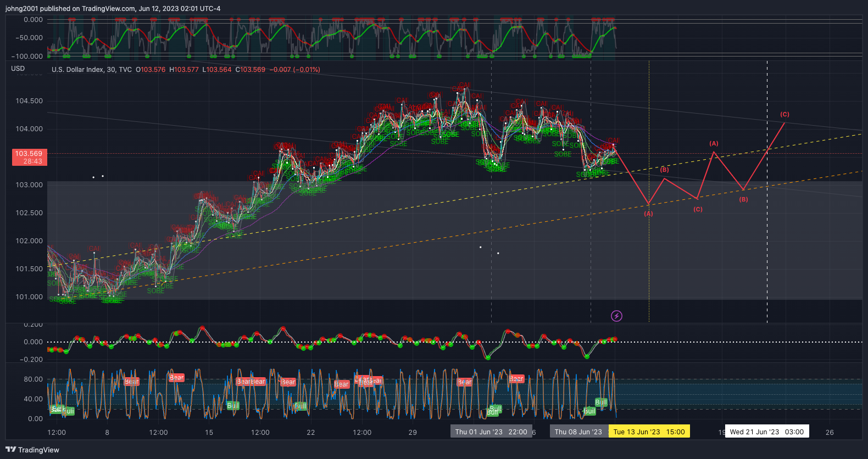The height and width of the screenshot is (459, 868).
Task: Click the '22' date on time axis
Action: click(311, 433)
